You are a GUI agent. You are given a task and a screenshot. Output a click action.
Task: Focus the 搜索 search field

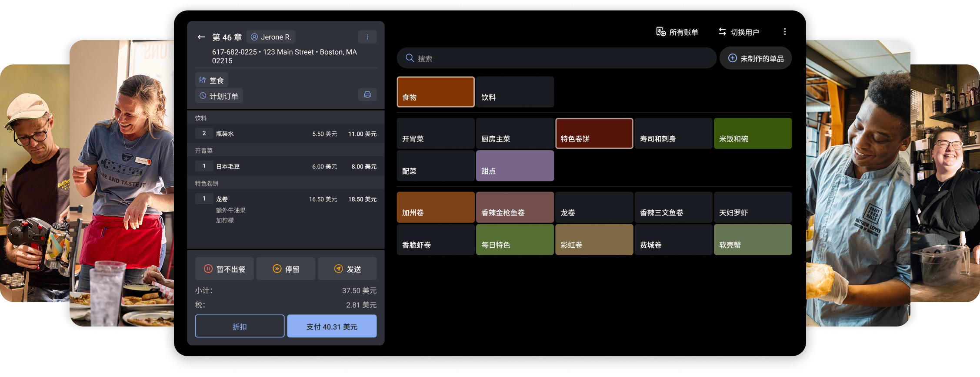[557, 58]
